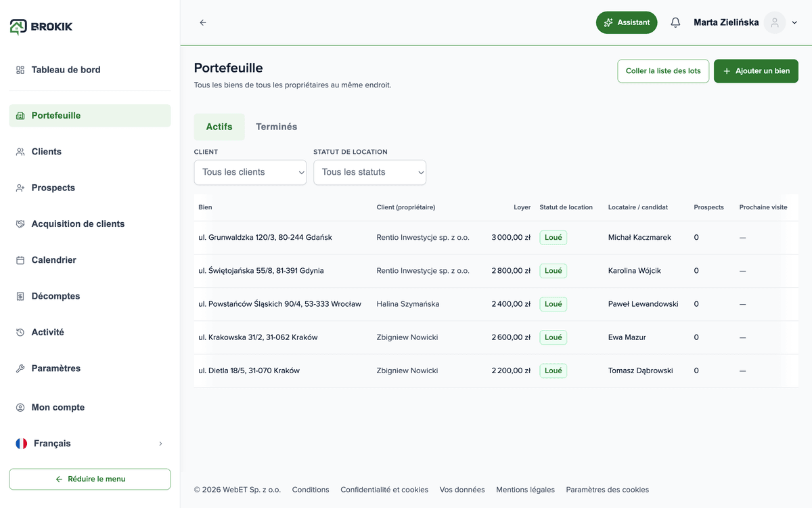This screenshot has width=812, height=508.
Task: Go back using the top arrow
Action: point(203,22)
